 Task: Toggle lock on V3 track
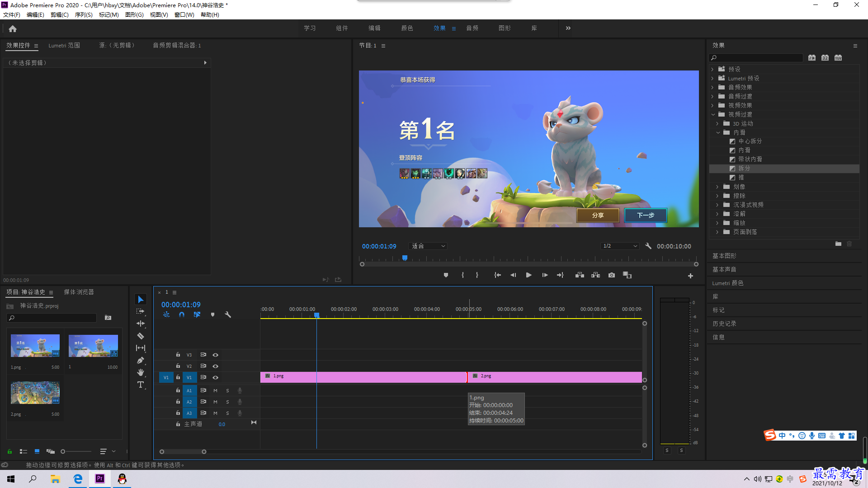coord(178,355)
